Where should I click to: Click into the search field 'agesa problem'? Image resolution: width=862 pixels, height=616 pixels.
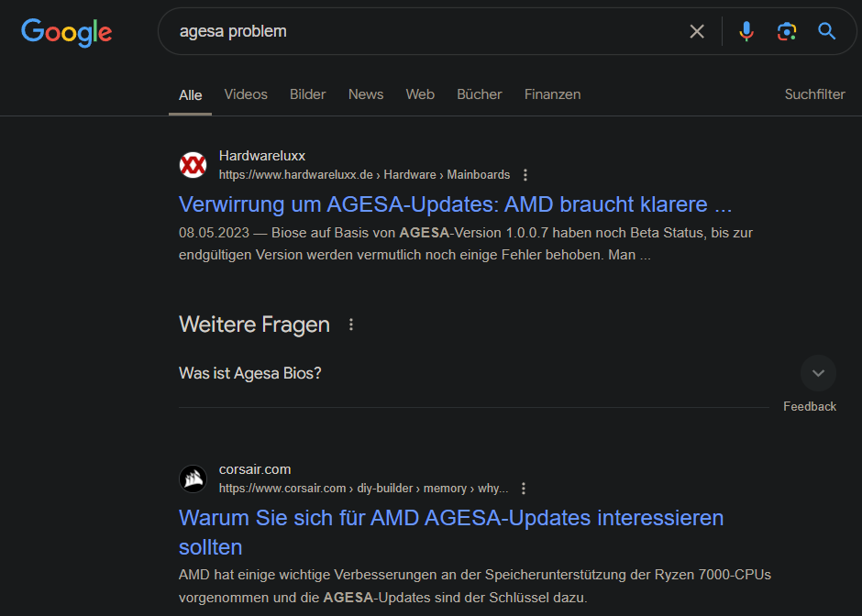429,31
